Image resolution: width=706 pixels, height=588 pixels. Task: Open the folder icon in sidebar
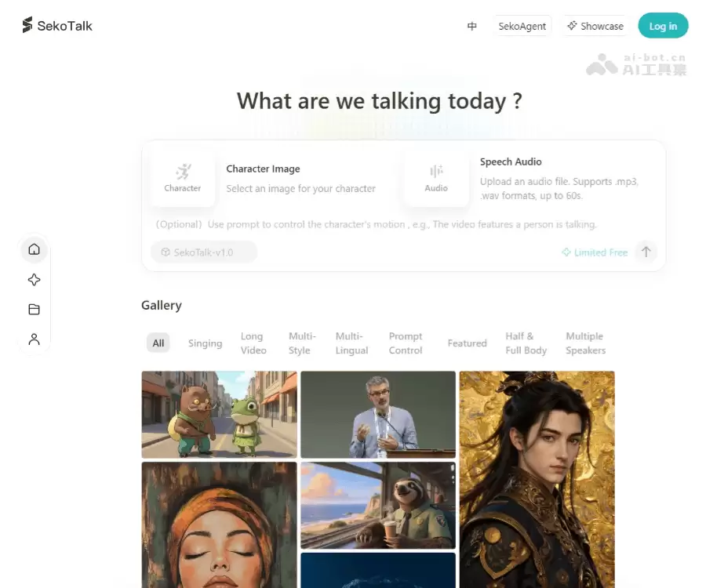[35, 310]
